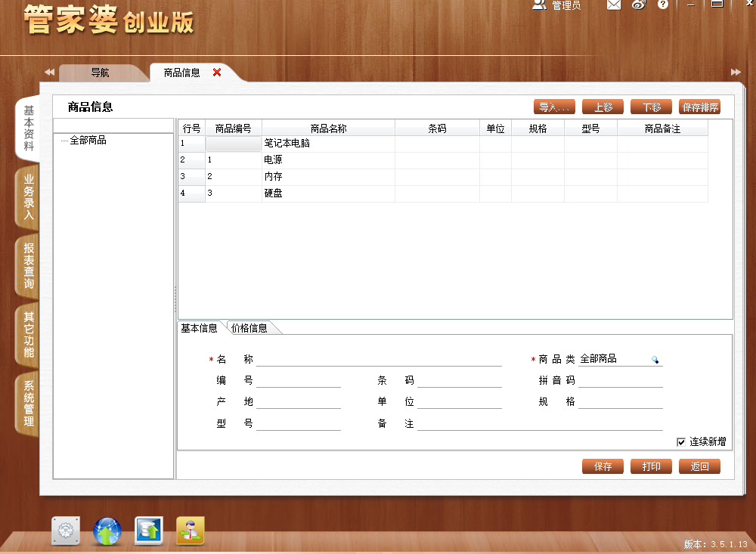Toggle the 连续新增 checkbox
The height and width of the screenshot is (554, 756).
681,442
